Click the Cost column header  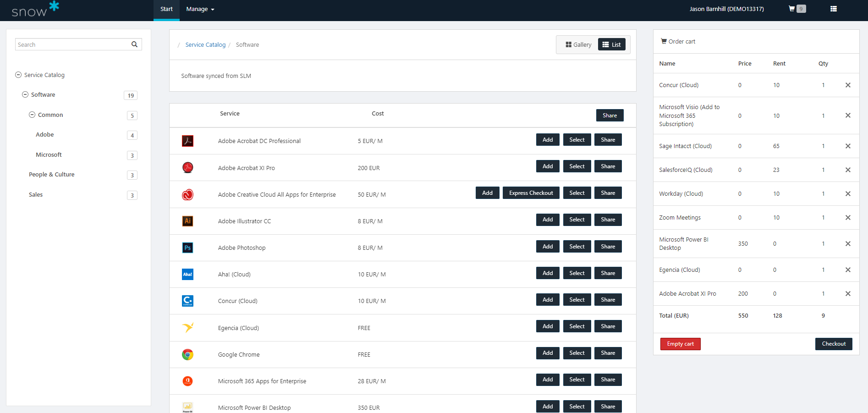point(378,113)
